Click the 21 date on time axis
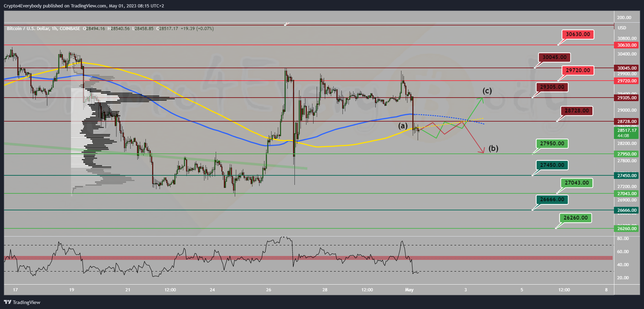Viewport: 644px width, 309px height. point(128,290)
